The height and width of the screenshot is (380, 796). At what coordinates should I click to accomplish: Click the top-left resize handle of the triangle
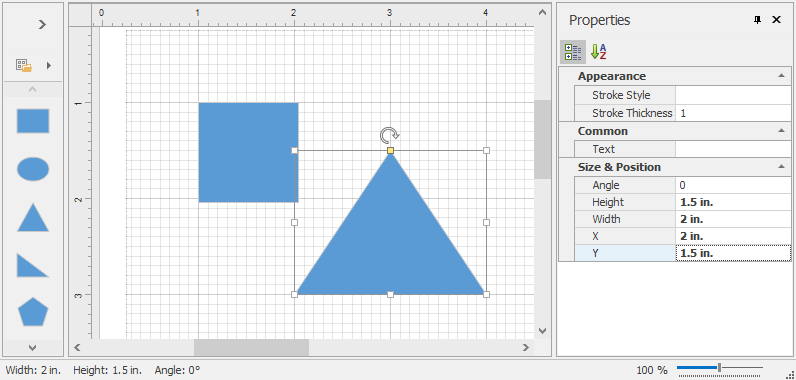pos(294,150)
